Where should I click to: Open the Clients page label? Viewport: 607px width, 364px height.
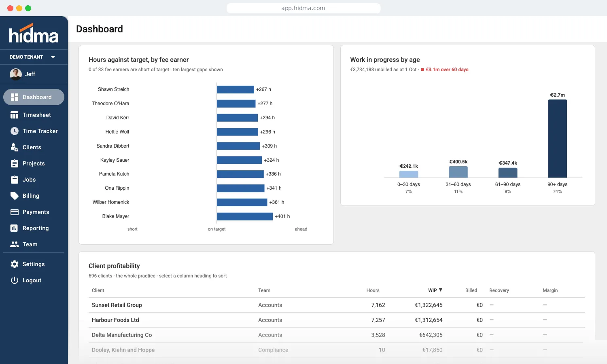32,147
